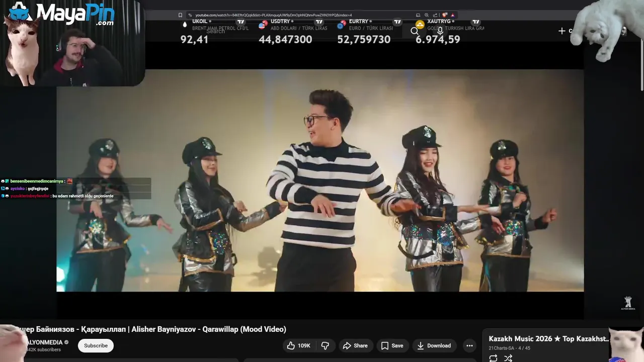The width and height of the screenshot is (644, 362).
Task: Click the Create plus icon
Action: pyautogui.click(x=562, y=31)
